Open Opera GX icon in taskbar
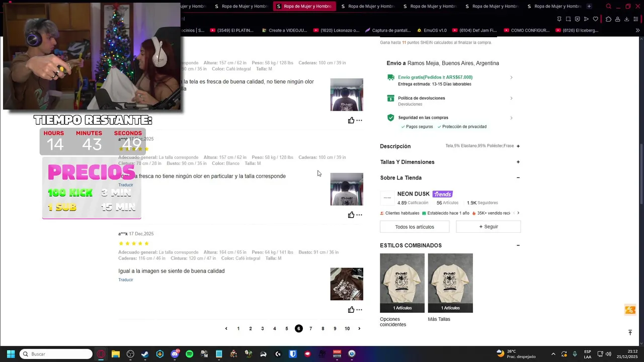The image size is (644, 362). pos(101,354)
